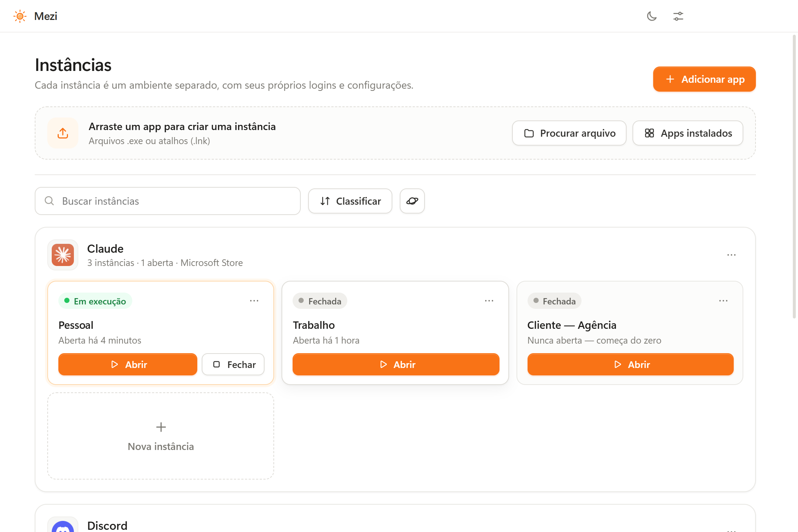Click the Nova instância plus tile
This screenshot has width=798, height=532.
point(161,436)
